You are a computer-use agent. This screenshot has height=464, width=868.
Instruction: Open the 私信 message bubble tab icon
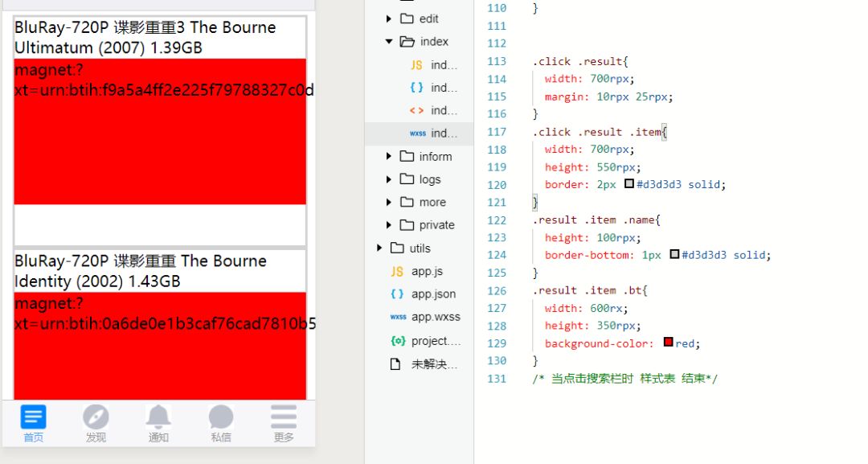point(221,417)
